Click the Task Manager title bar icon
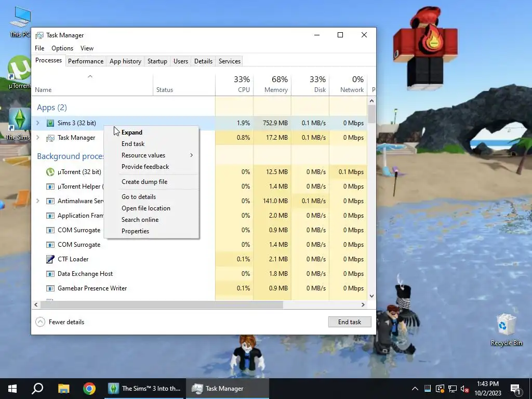The height and width of the screenshot is (399, 532). 39,35
